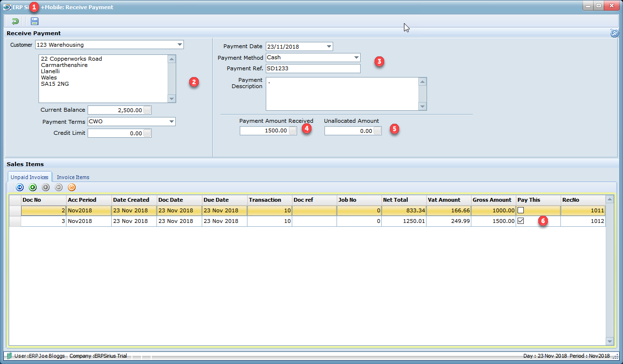Image resolution: width=623 pixels, height=364 pixels.
Task: Click the Pay This column header
Action: (538, 200)
